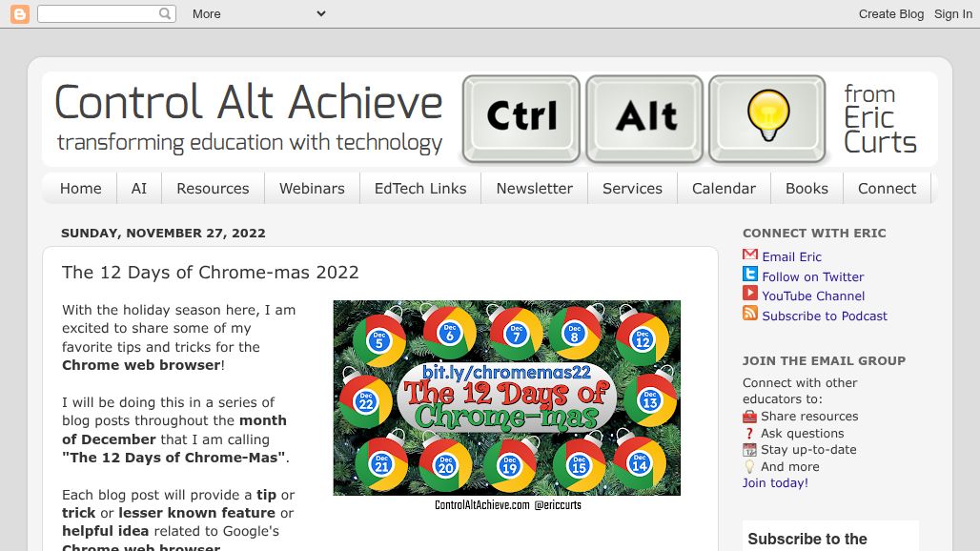Open the Webinars menu tab
Image resolution: width=980 pixels, height=551 pixels.
tap(312, 189)
